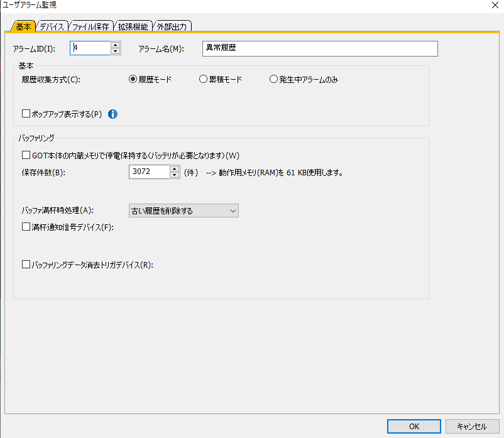The height and width of the screenshot is (438, 504).
Task: Click the キャンセル button
Action: point(472,427)
